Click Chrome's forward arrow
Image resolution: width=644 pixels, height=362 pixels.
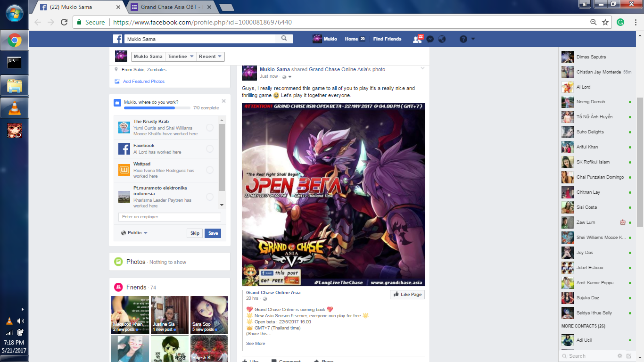pos(51,22)
